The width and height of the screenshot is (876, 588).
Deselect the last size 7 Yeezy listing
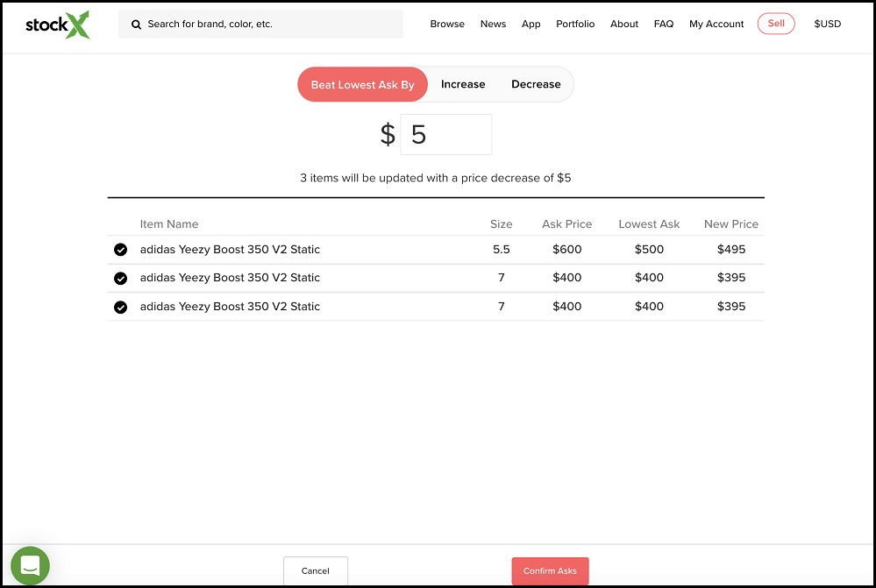click(120, 307)
